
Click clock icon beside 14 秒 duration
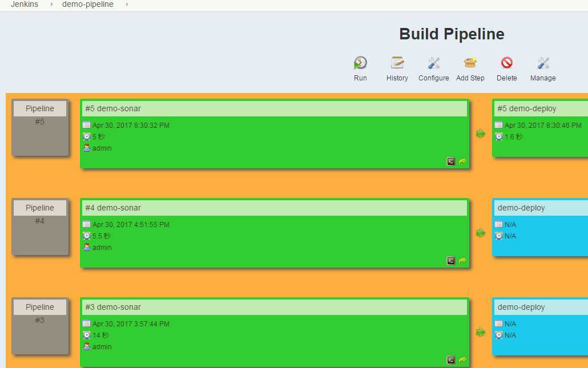tap(87, 335)
